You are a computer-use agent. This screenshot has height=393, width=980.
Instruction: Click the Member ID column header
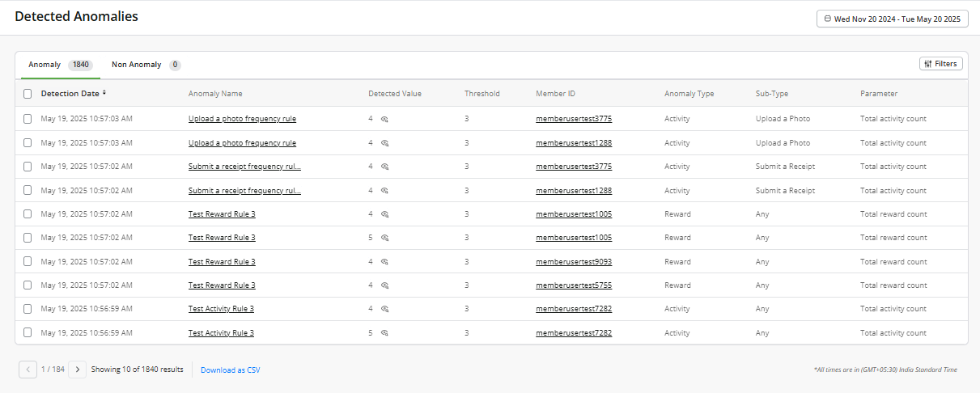pyautogui.click(x=556, y=94)
